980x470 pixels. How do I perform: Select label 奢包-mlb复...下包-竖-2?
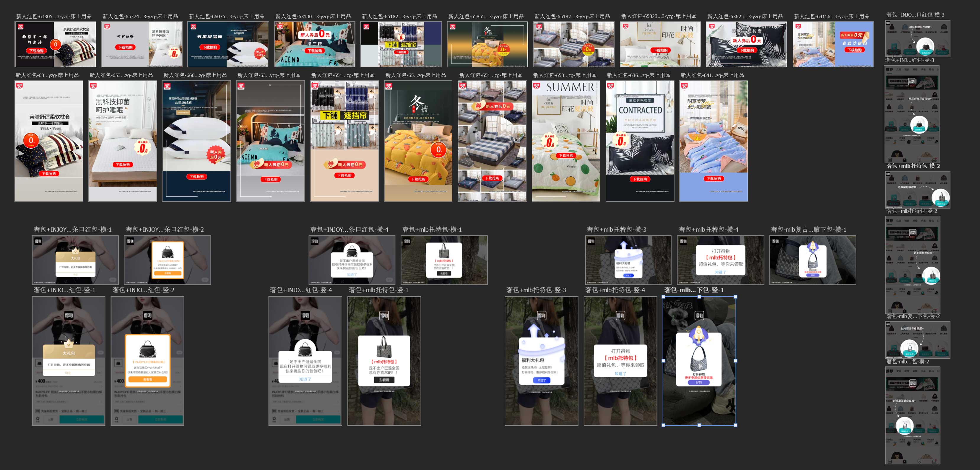click(913, 316)
